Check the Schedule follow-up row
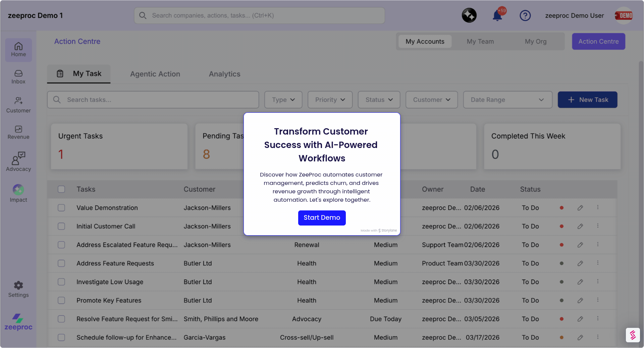The width and height of the screenshot is (644, 348). [61, 337]
